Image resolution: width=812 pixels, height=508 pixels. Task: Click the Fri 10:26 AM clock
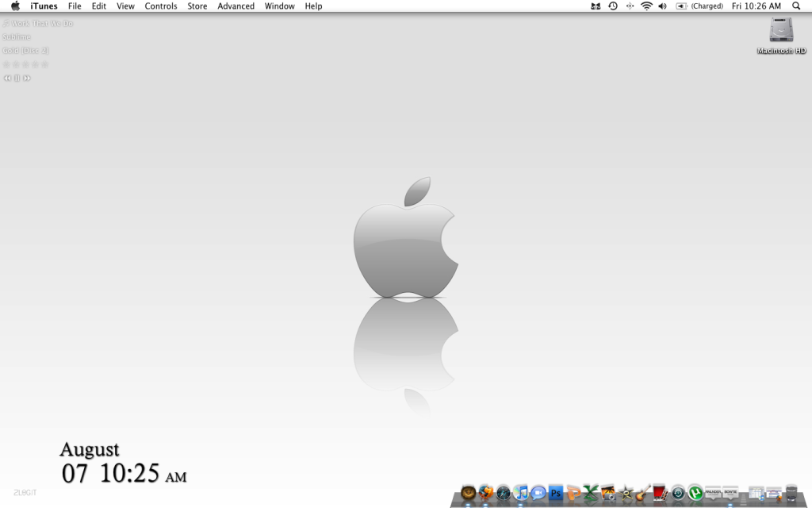pyautogui.click(x=756, y=6)
